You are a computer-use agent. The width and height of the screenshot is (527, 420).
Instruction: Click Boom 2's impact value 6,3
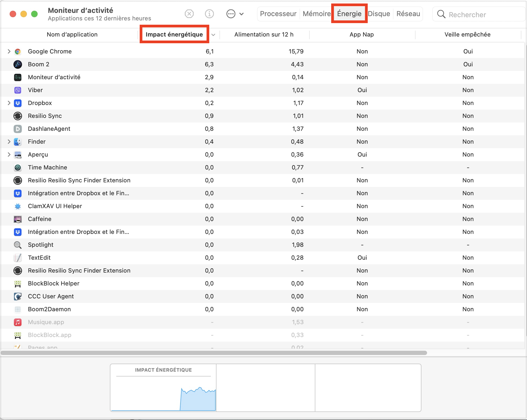[209, 64]
